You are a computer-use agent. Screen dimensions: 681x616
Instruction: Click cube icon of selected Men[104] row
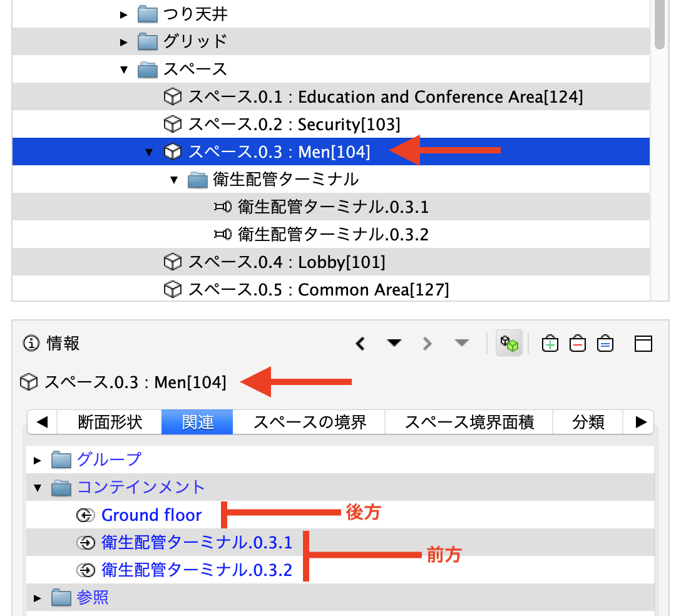point(172,151)
